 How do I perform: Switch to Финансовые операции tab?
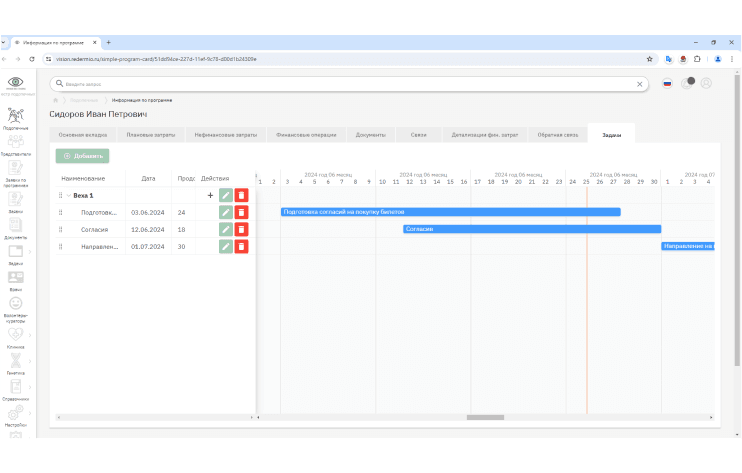coord(306,135)
